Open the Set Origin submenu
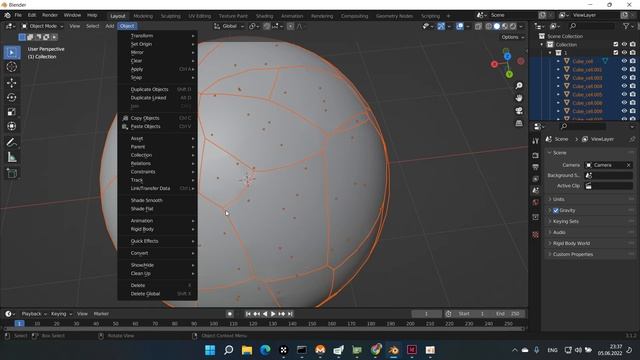The width and height of the screenshot is (640, 360). (158, 44)
